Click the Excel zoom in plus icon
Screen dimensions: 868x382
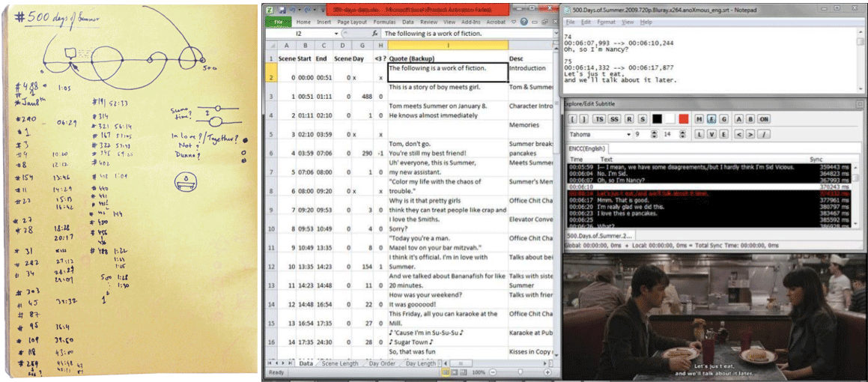(547, 372)
